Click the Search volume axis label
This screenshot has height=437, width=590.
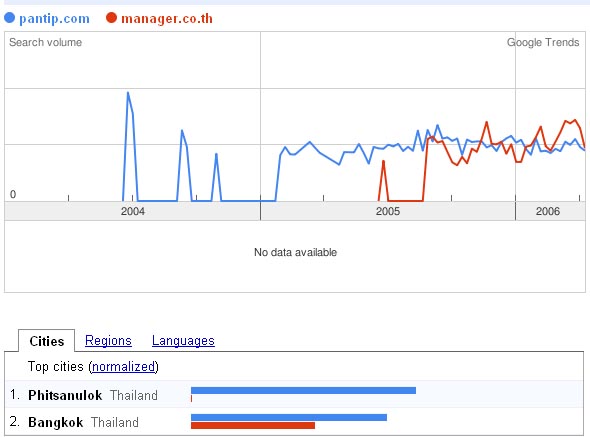[x=46, y=42]
